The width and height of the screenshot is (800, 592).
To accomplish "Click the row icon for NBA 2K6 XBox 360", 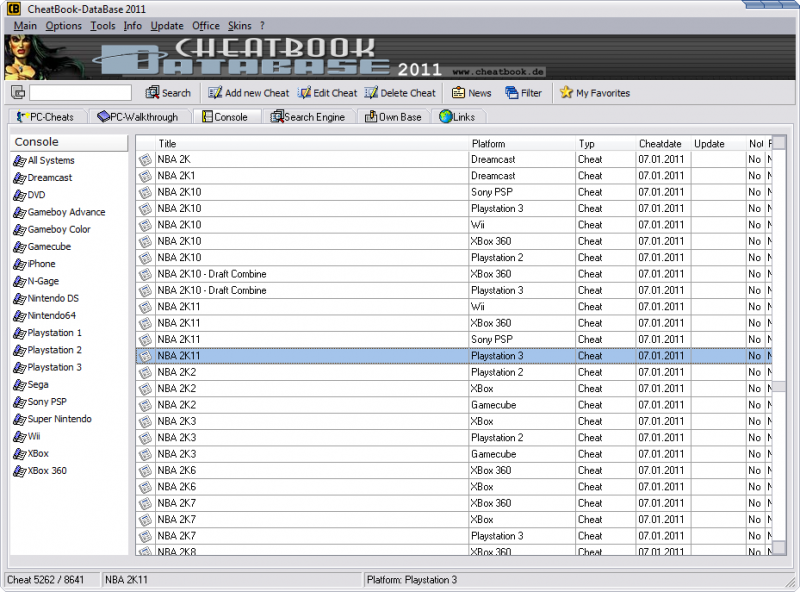I will point(145,471).
